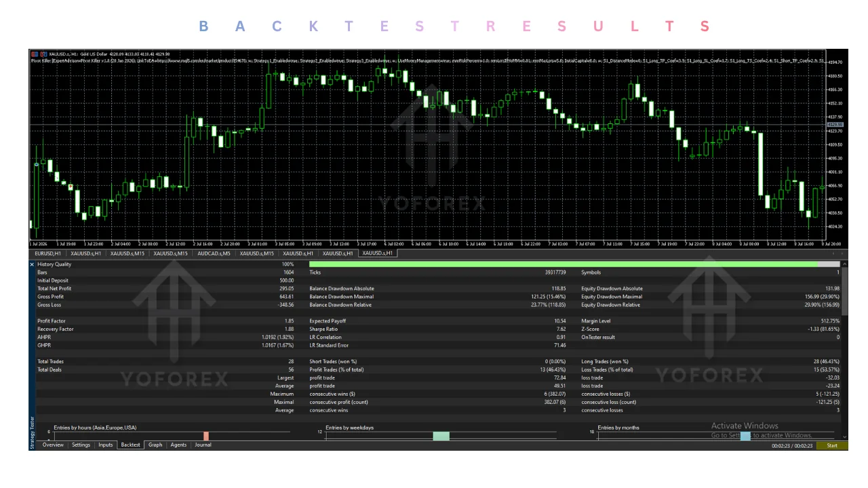Click the Z-Score value -1.33 (81.65%)
The height and width of the screenshot is (488, 868).
click(823, 329)
